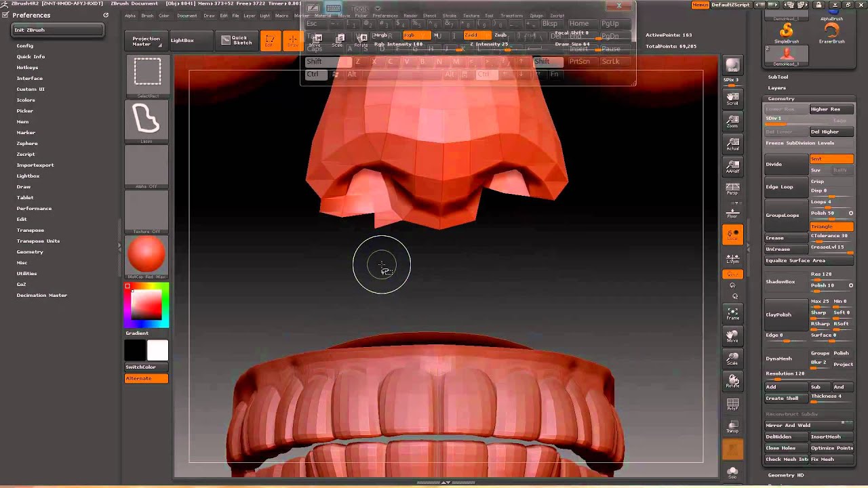
Task: Toggle the Alternate button
Action: coord(146,378)
